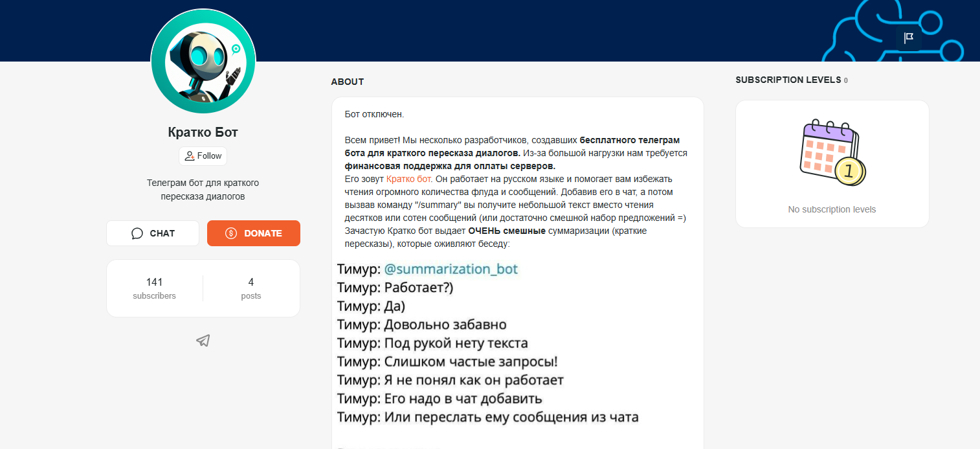
Task: Click the channel name Кратко Бот
Action: [x=203, y=132]
